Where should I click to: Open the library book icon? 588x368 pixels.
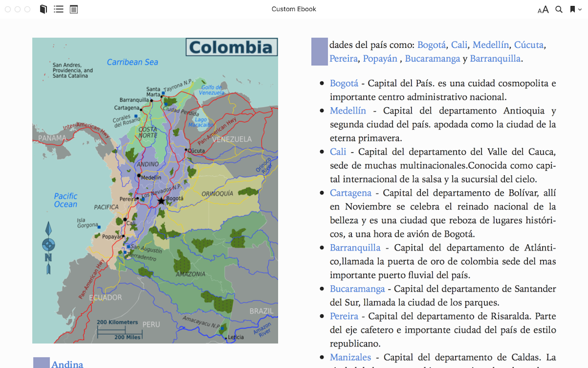[43, 9]
